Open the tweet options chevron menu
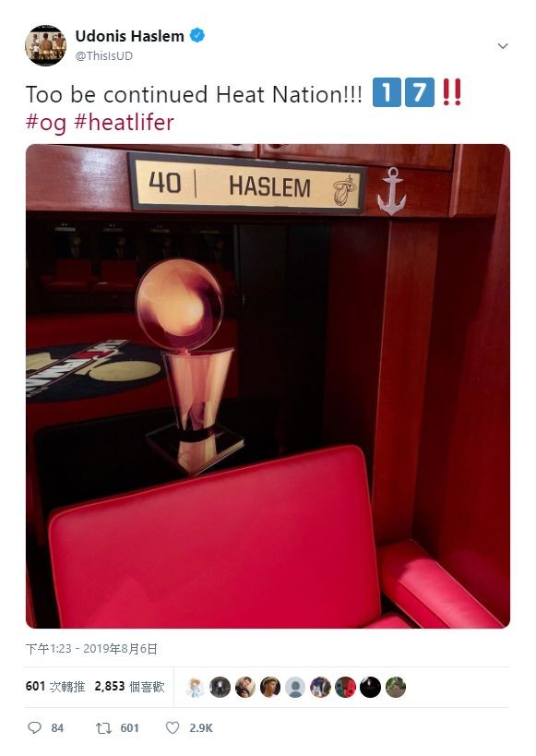536x756 pixels. point(503,46)
